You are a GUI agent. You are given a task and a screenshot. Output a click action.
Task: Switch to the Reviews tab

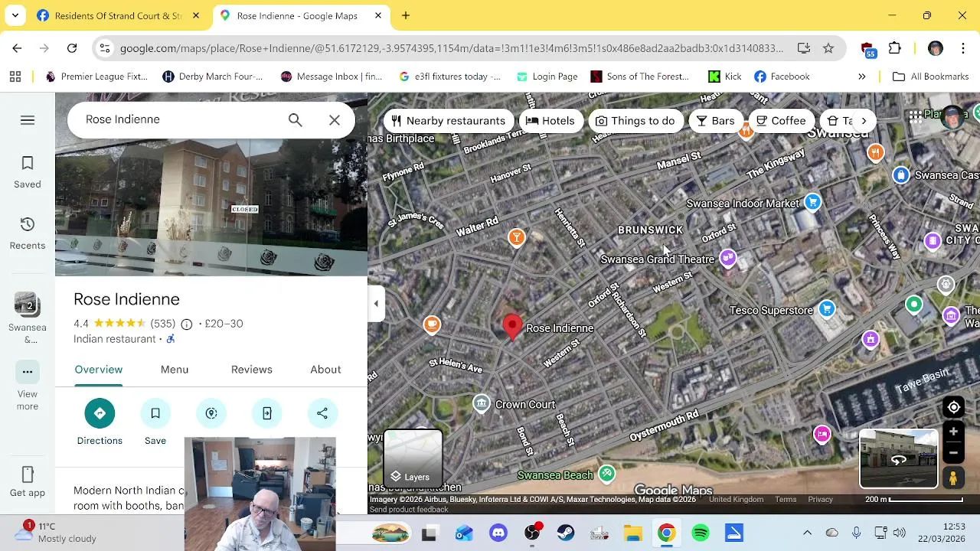click(252, 370)
